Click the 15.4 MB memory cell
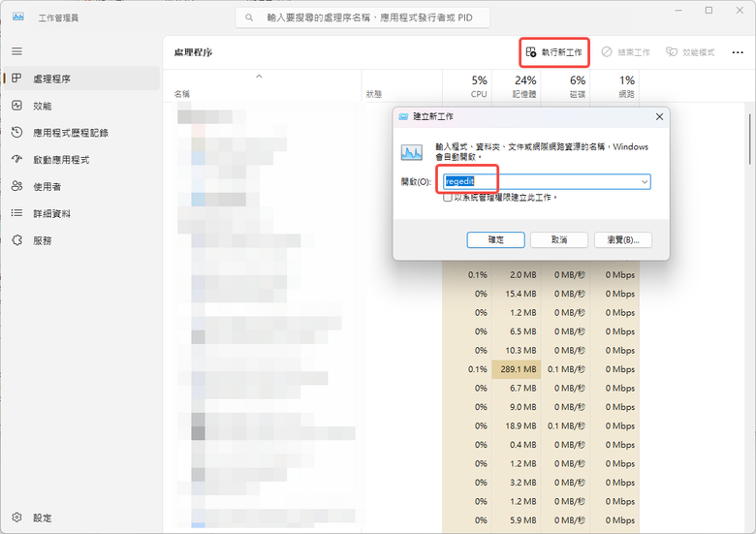 (517, 294)
